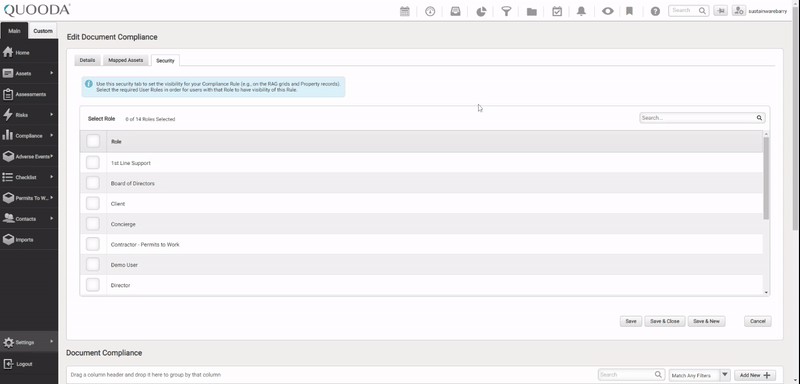
Task: Open the Match Any Filters dropdown
Action: pos(699,375)
